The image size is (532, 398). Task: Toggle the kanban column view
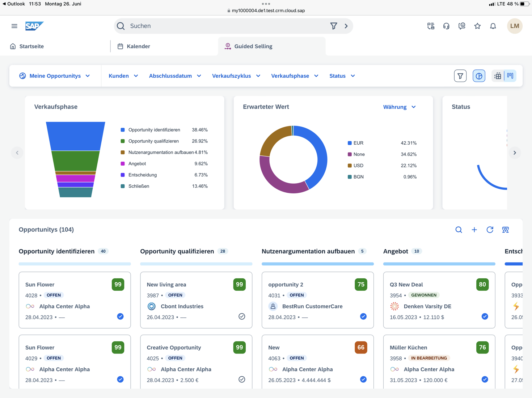point(510,76)
